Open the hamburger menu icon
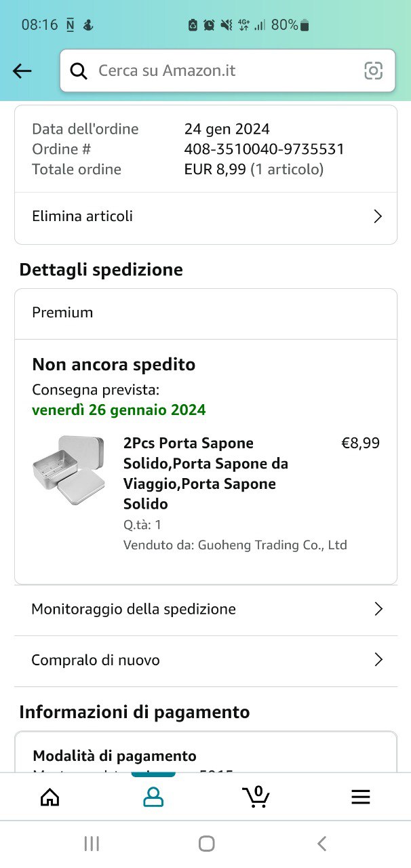The image size is (411, 868). click(361, 797)
